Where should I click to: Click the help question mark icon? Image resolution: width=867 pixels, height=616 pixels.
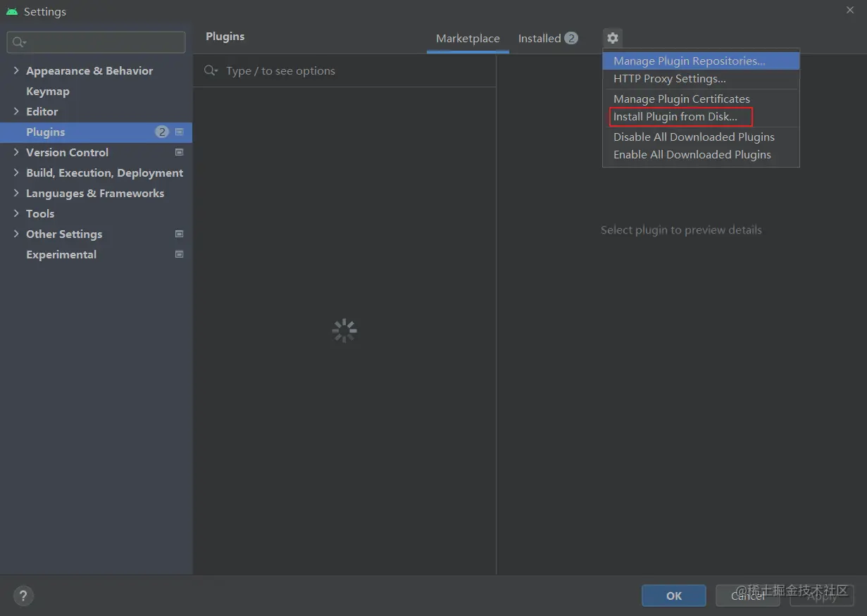tap(23, 596)
